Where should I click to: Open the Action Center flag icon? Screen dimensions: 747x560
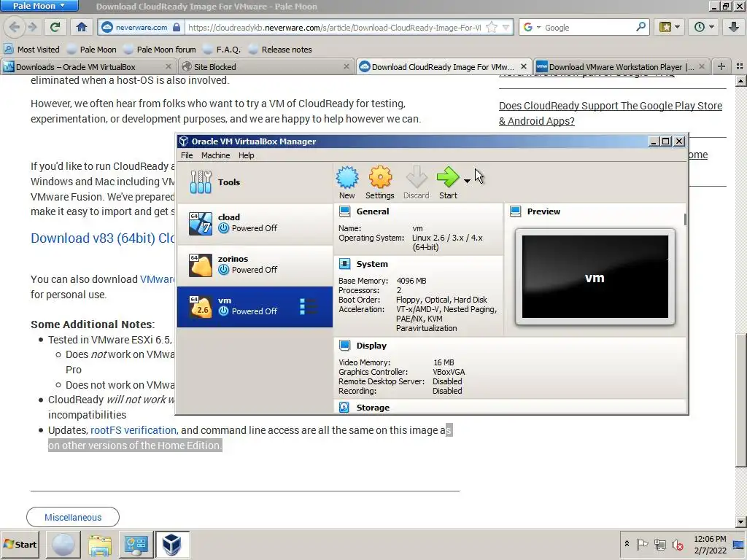point(642,544)
